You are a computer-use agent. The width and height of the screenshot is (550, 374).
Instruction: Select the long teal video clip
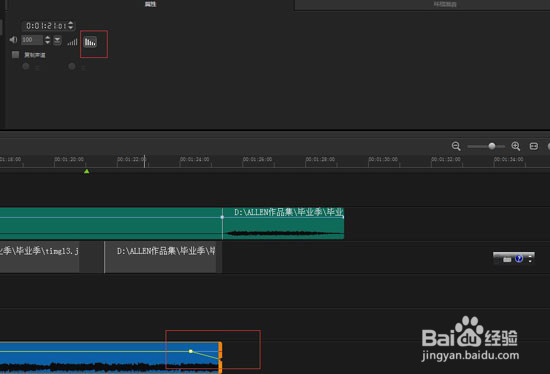(111, 223)
